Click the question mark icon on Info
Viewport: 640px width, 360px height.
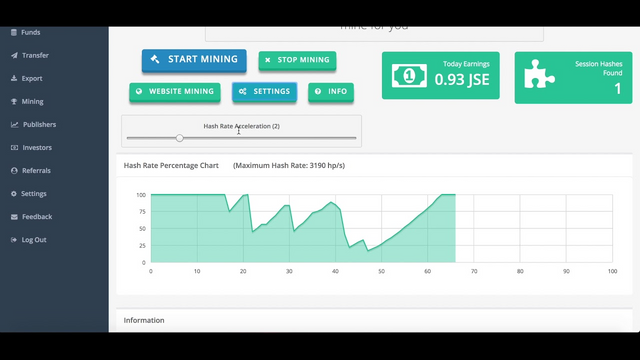318,91
